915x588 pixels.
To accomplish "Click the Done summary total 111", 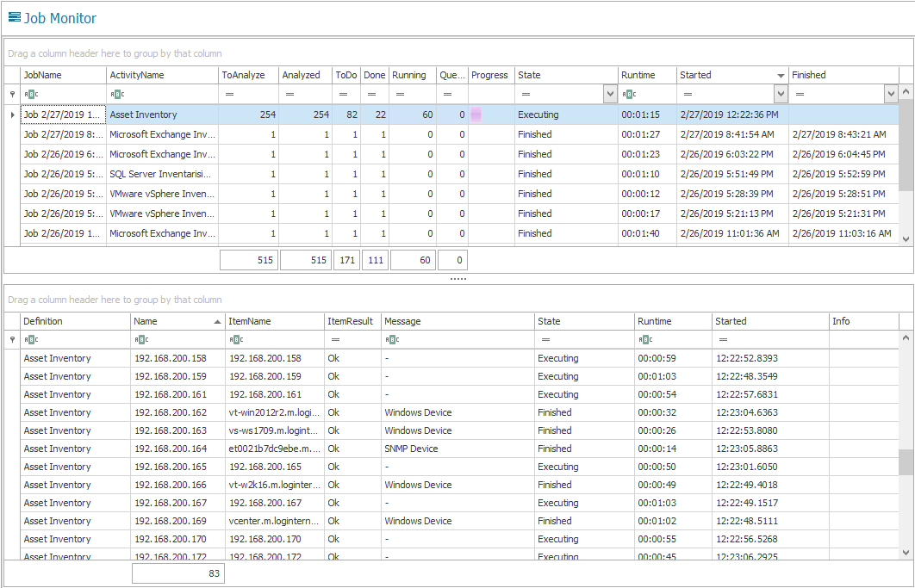I will point(376,260).
